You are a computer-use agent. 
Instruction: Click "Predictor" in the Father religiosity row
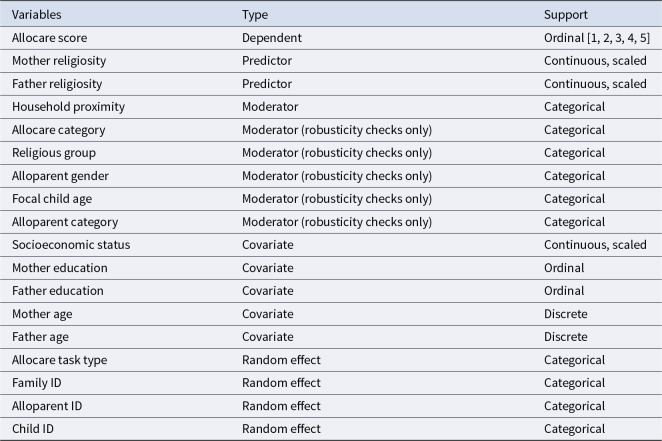[267, 84]
